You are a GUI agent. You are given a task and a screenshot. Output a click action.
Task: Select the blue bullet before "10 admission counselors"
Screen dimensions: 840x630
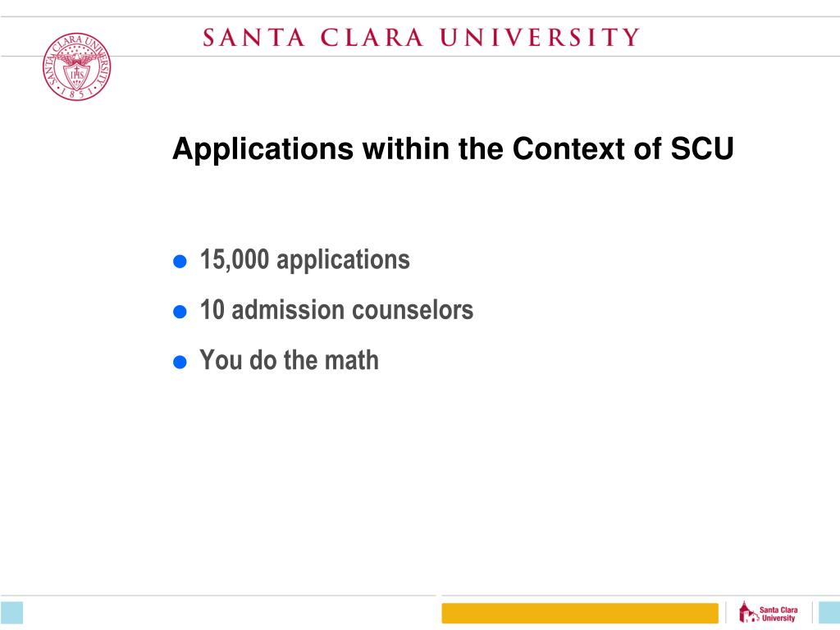(180, 312)
